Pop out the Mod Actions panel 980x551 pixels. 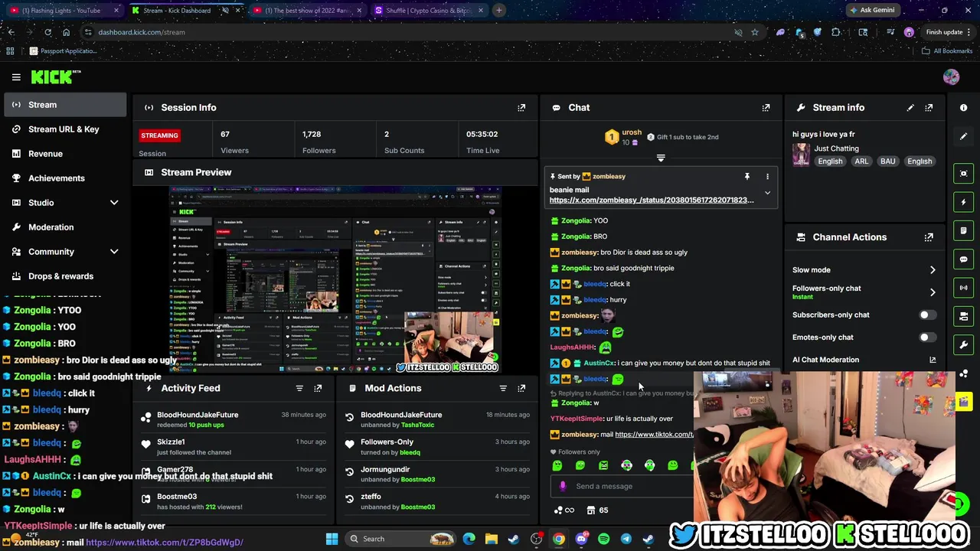(x=521, y=388)
